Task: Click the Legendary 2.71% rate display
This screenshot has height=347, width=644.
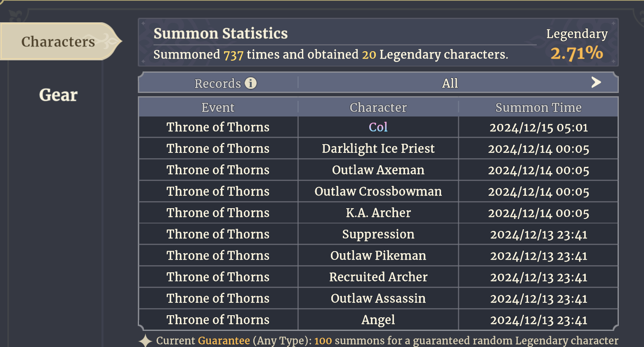Action: click(577, 45)
